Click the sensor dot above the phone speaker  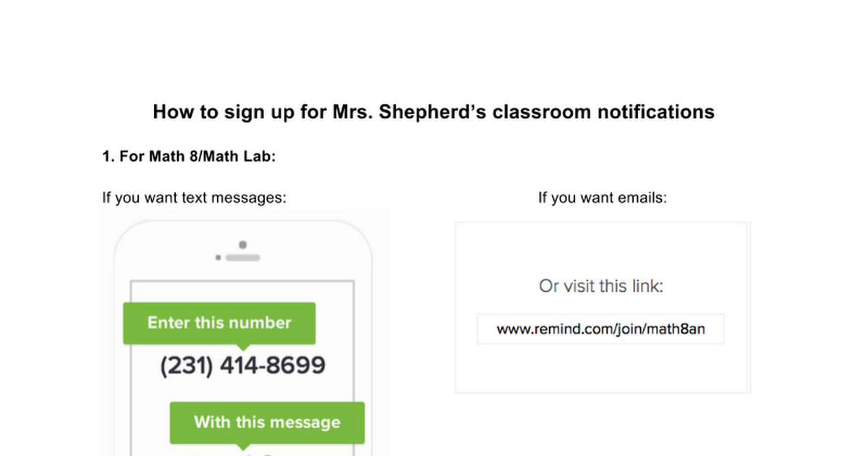tap(242, 245)
